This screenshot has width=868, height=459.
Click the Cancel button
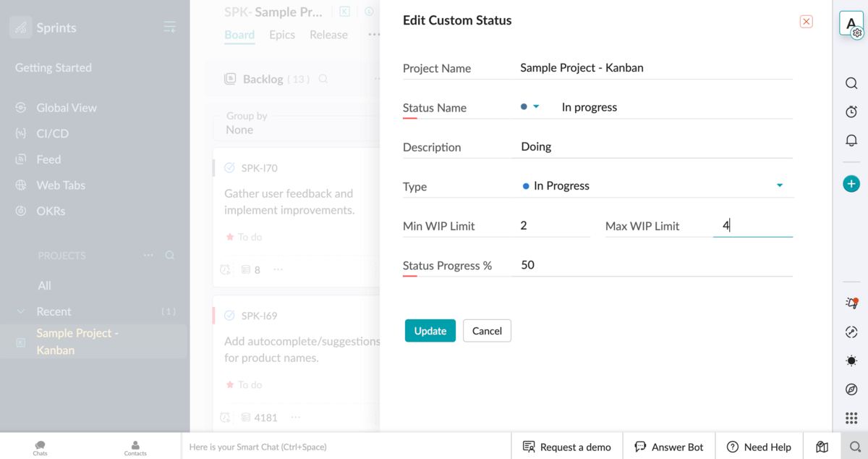click(x=487, y=330)
